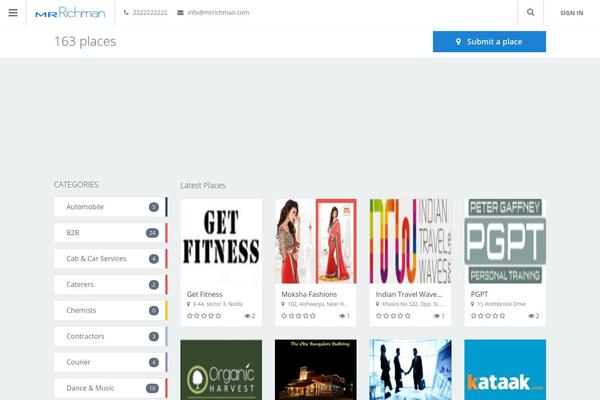Open search with the magnifier icon
The image size is (600, 400).
point(530,12)
